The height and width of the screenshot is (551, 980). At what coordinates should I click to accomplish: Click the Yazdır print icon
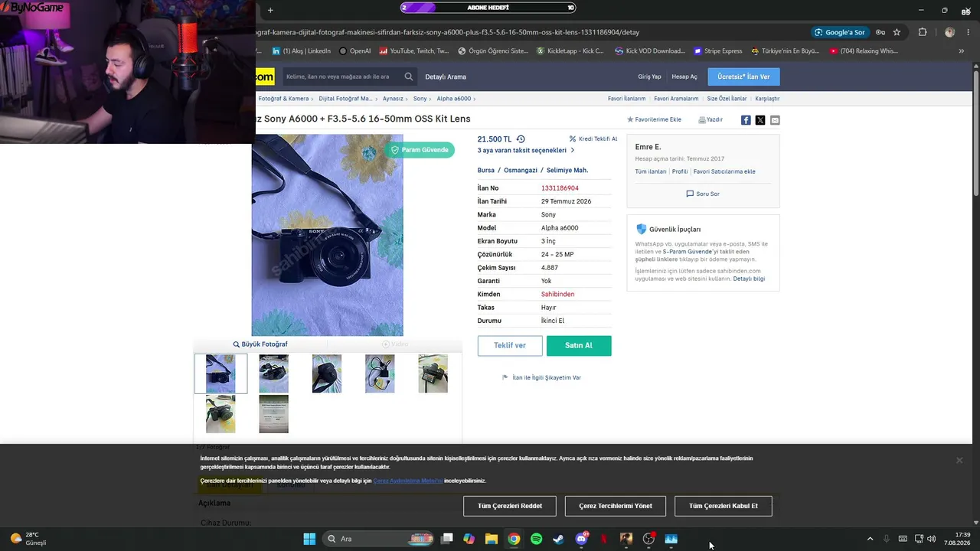[x=710, y=120]
